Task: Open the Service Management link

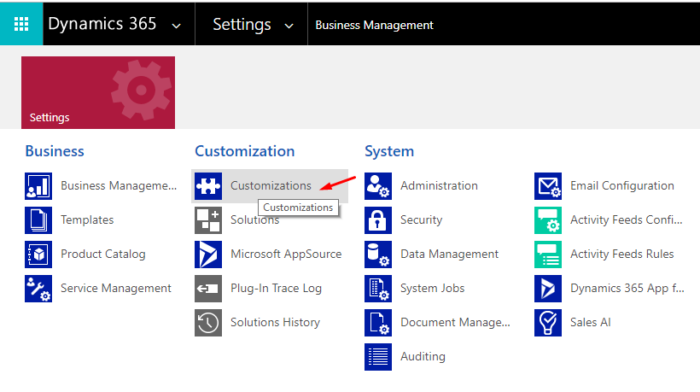Action: click(x=116, y=288)
